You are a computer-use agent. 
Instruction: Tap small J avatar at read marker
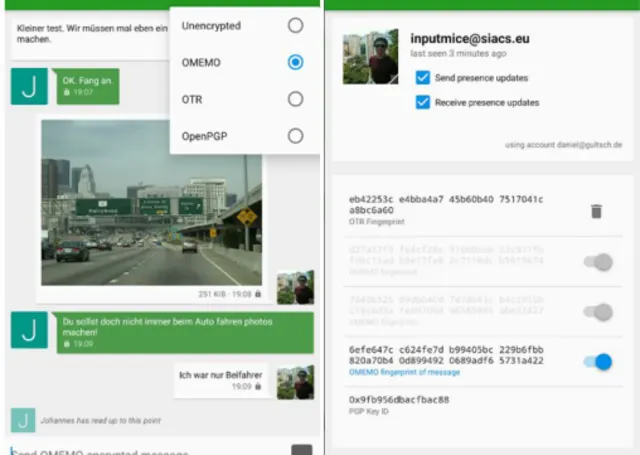pyautogui.click(x=23, y=420)
